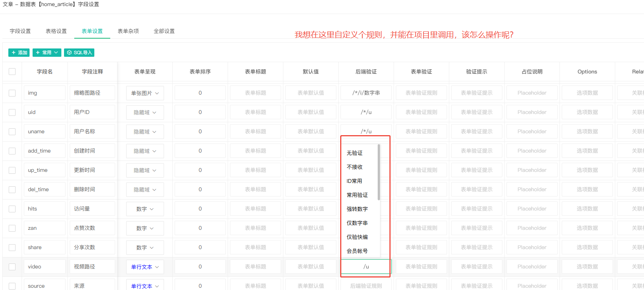Check the checkbox for the img row
This screenshot has width=644, height=290.
pos(12,93)
